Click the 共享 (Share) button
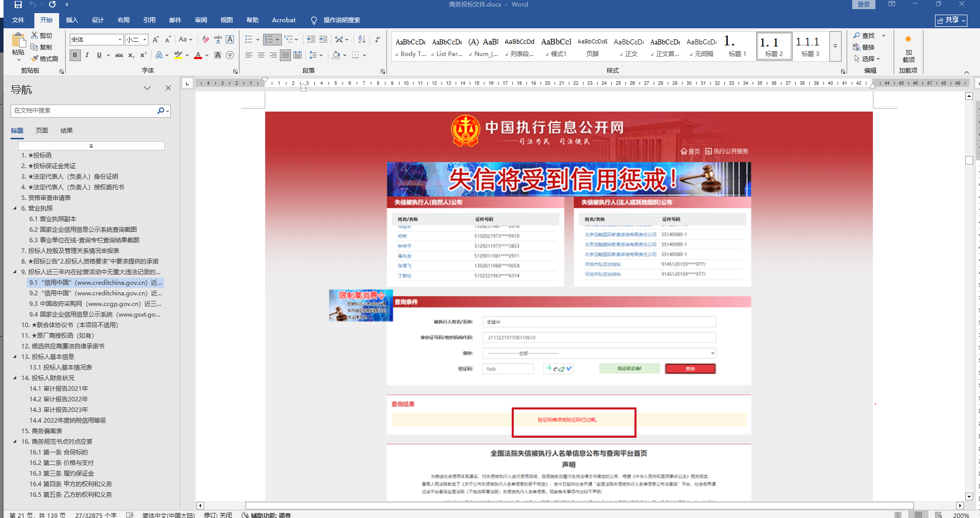 click(951, 20)
